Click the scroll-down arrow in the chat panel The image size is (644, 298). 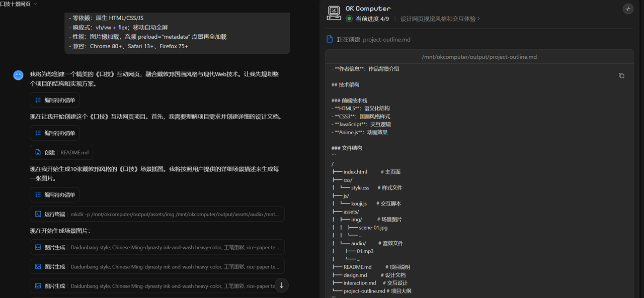[281, 285]
